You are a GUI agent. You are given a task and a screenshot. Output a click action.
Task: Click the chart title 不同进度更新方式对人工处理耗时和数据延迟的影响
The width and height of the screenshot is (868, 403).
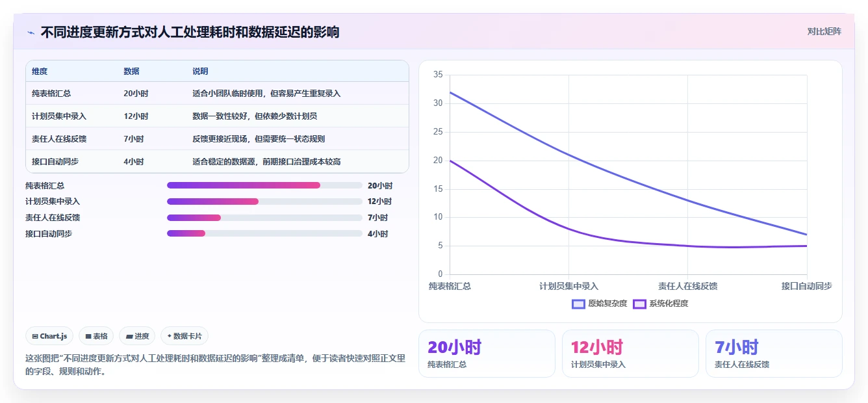(190, 32)
